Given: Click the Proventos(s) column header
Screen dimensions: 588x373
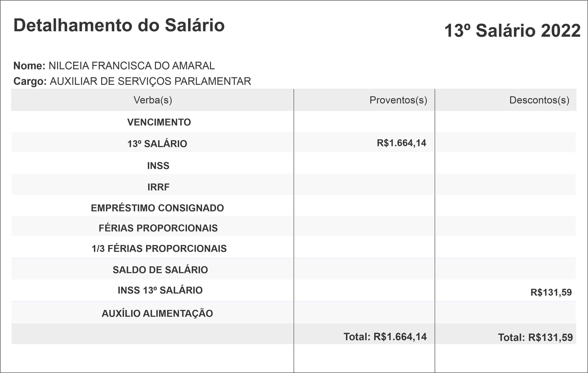Looking at the screenshot, I should point(398,100).
